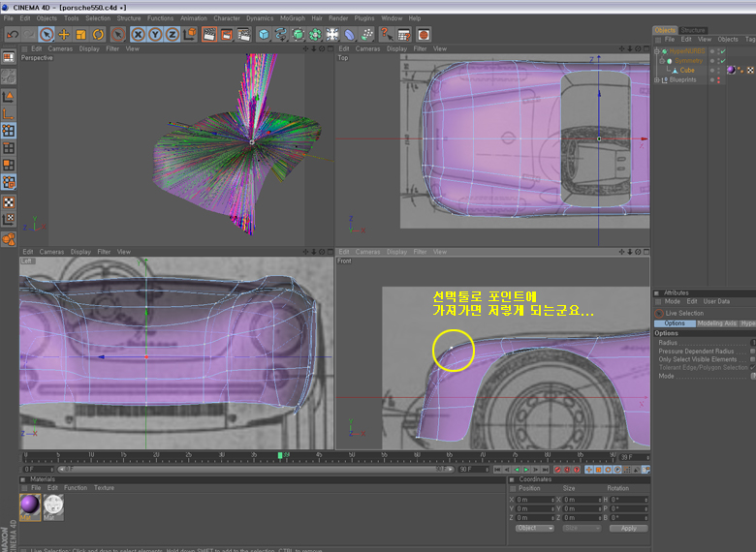Click the Record keyframe red button
This screenshot has width=756, height=552.
coord(558,470)
